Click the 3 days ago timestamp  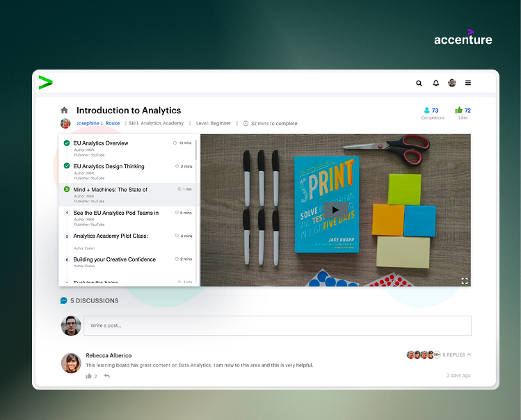(x=458, y=375)
